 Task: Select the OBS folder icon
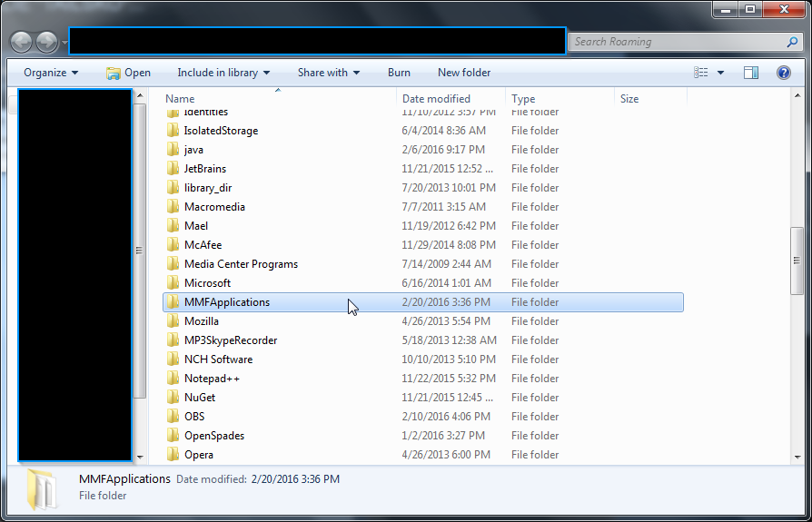[x=173, y=417]
